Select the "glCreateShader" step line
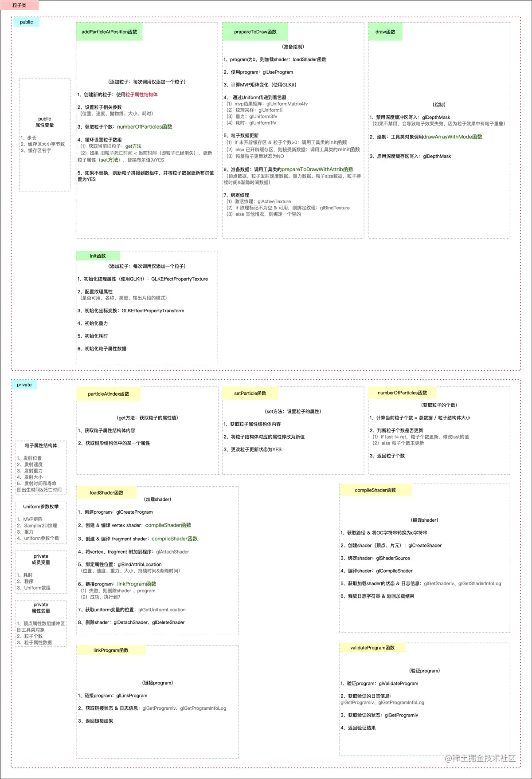The height and width of the screenshot is (779, 532). click(x=391, y=546)
